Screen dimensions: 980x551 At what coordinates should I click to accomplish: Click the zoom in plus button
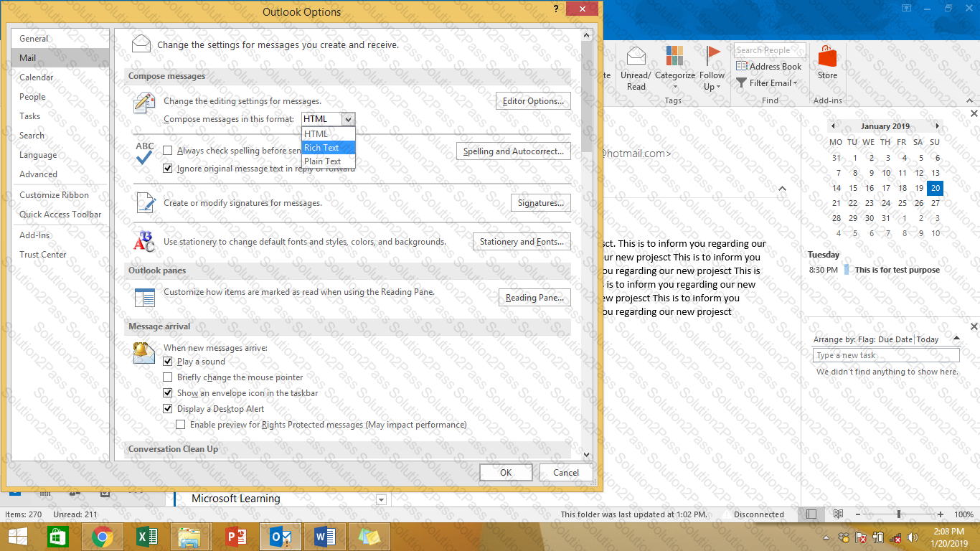tap(941, 514)
